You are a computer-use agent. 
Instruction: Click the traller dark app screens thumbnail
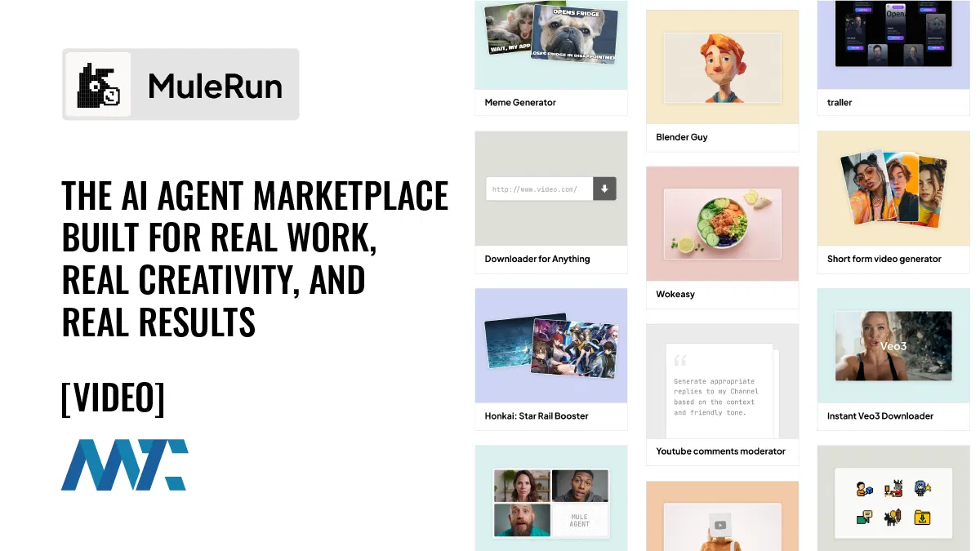893,37
